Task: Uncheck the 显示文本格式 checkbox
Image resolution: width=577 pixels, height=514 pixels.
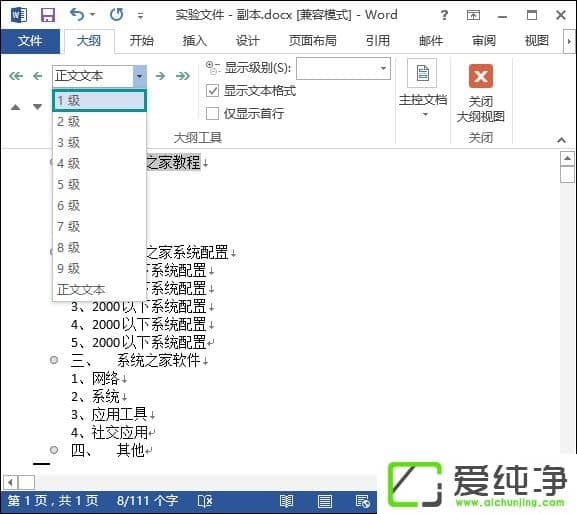Action: [212, 91]
